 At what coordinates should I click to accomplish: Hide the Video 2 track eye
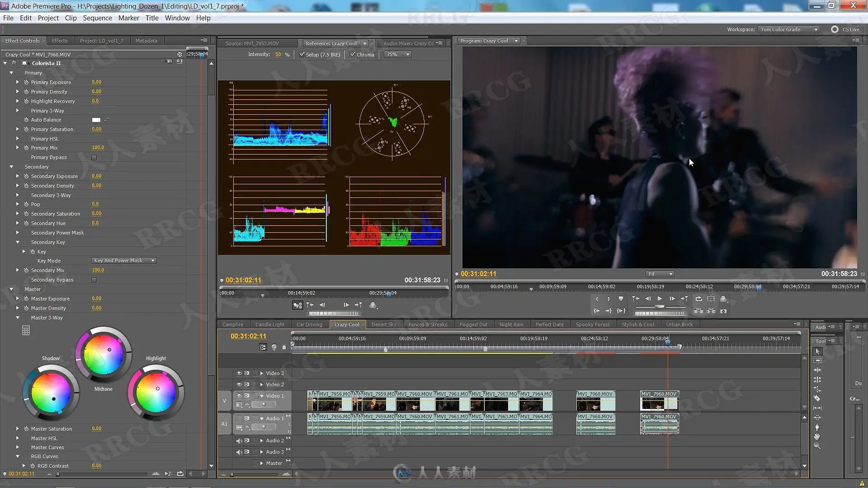point(239,385)
